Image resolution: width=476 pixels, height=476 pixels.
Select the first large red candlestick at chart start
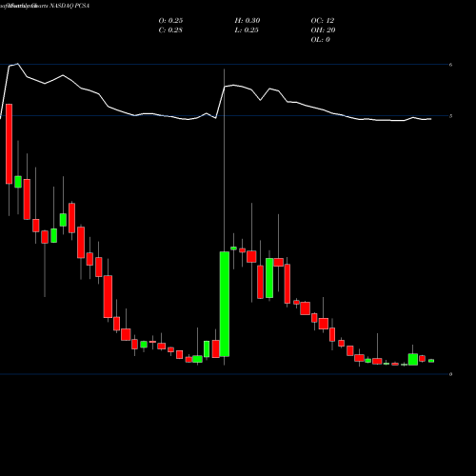(x=9, y=144)
